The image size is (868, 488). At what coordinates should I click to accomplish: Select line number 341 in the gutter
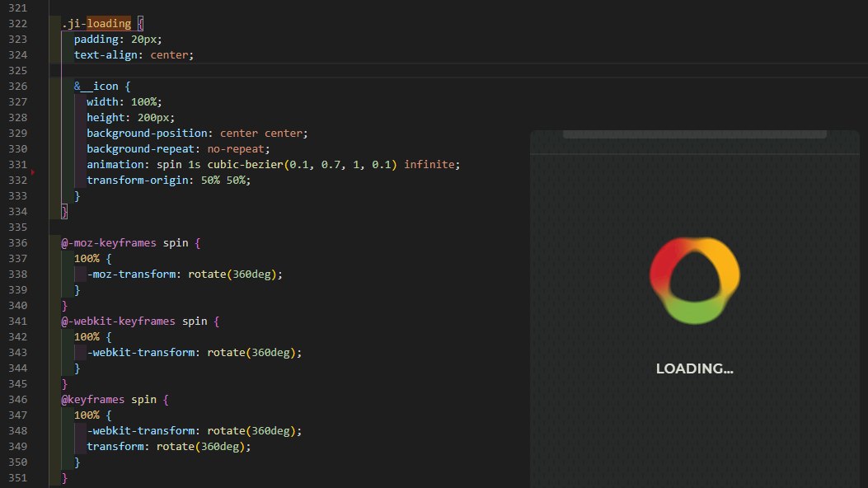[17, 321]
